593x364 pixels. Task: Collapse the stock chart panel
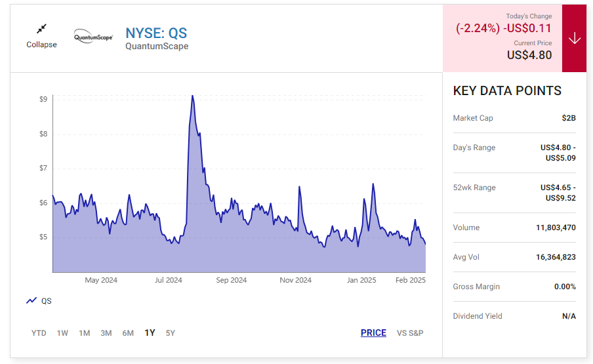41,37
